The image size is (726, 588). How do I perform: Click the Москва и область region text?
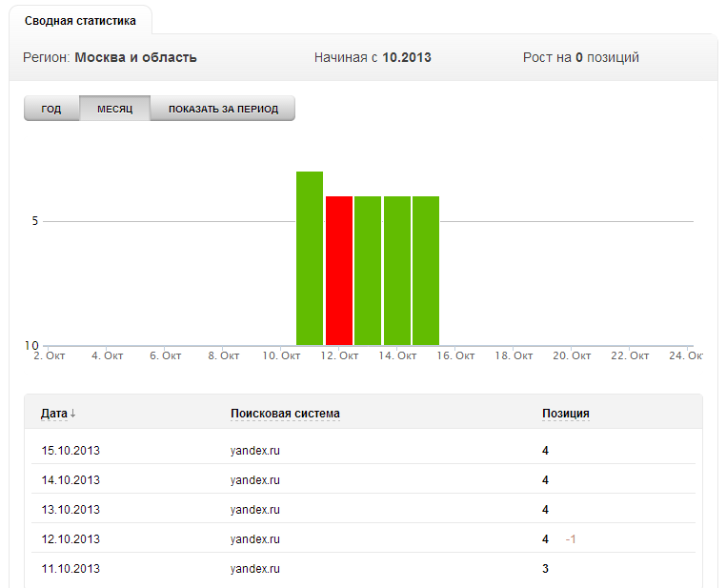[135, 57]
